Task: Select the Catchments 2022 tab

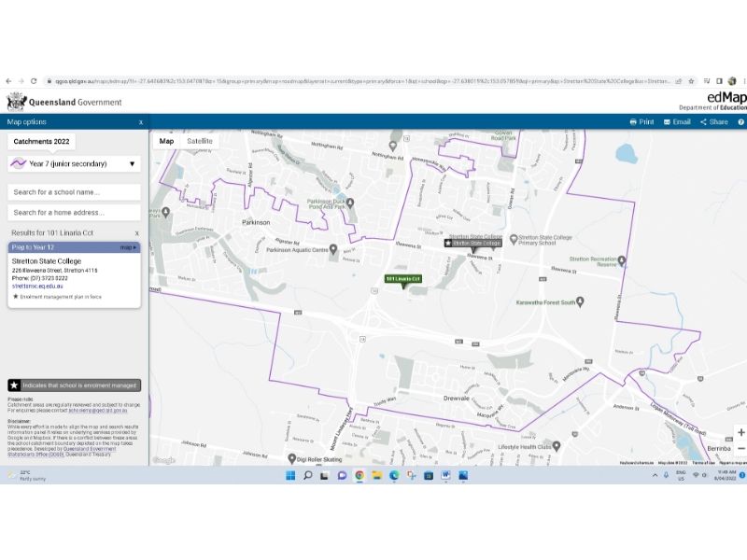Action: [42, 142]
